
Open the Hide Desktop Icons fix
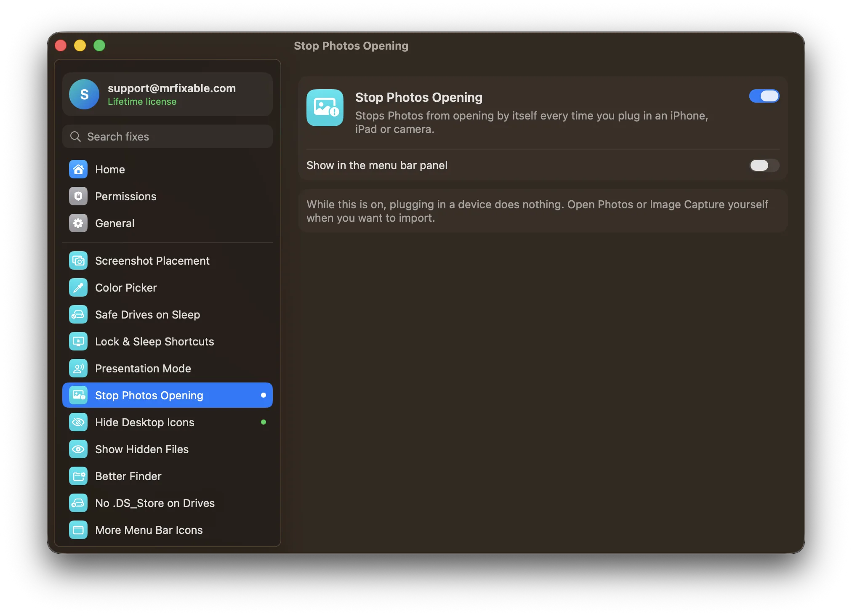168,422
